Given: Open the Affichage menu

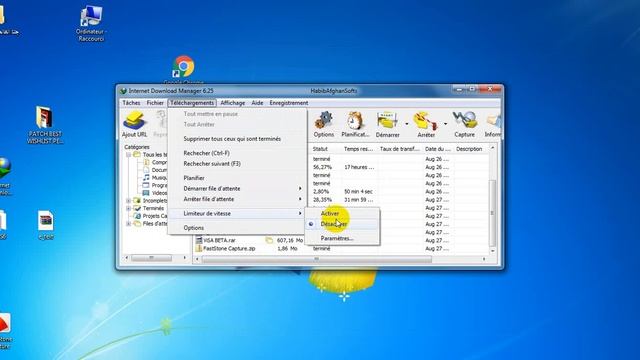Looking at the screenshot, I should 232,103.
